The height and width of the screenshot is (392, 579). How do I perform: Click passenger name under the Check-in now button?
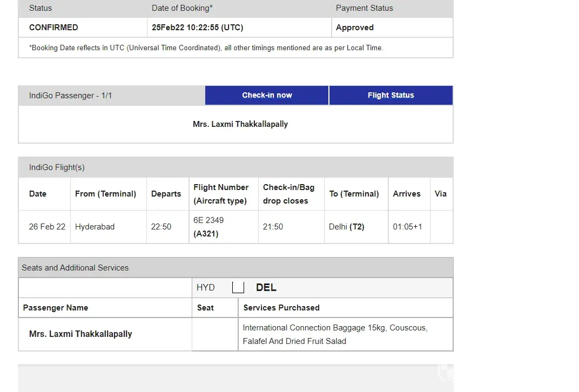point(240,124)
